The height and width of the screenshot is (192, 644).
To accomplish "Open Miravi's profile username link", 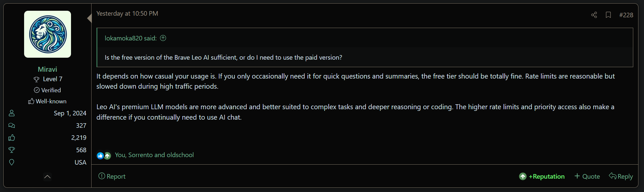I will point(47,69).
